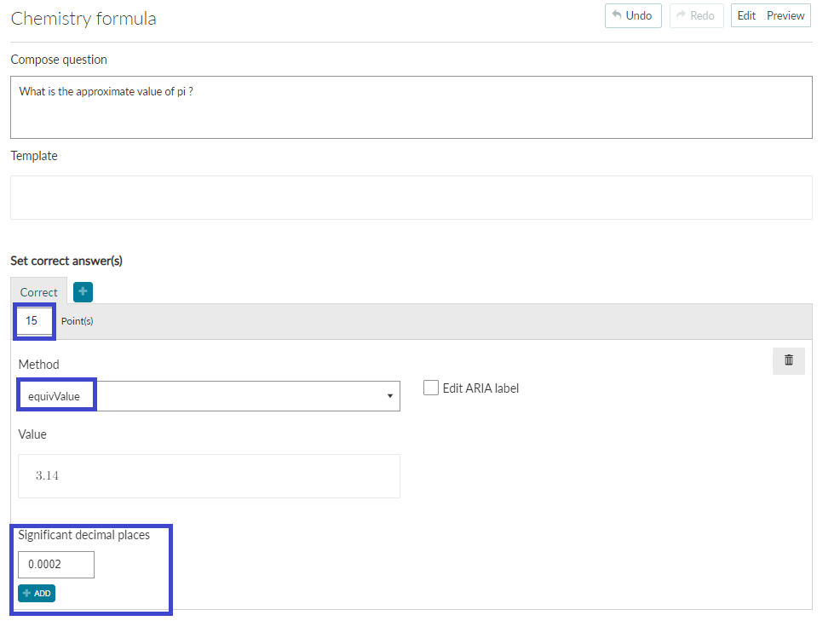The image size is (840, 621).
Task: Click the ADD button under decimal places
Action: pos(37,593)
